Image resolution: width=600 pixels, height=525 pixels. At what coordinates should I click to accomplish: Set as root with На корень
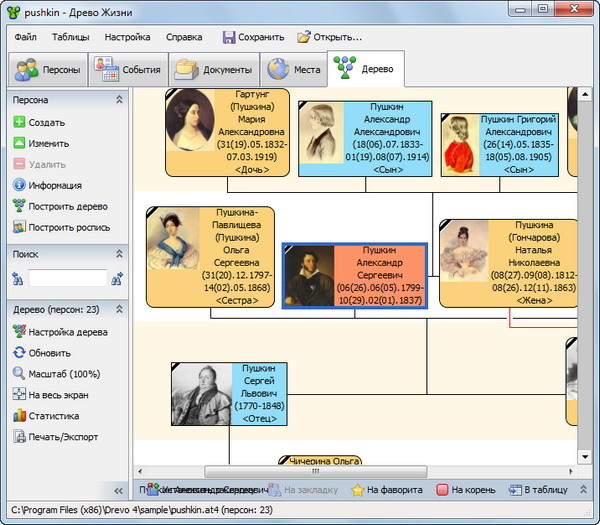pos(442,490)
